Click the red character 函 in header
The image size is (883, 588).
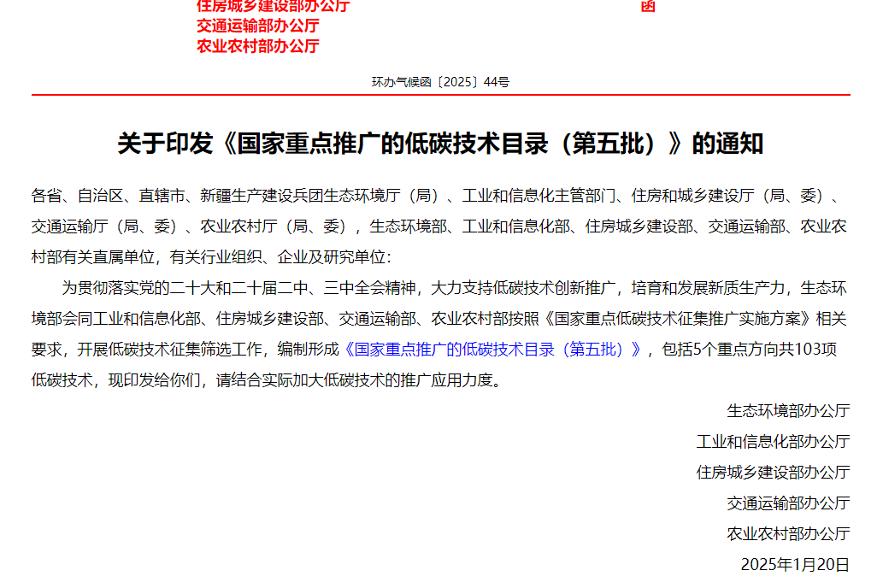tap(648, 6)
